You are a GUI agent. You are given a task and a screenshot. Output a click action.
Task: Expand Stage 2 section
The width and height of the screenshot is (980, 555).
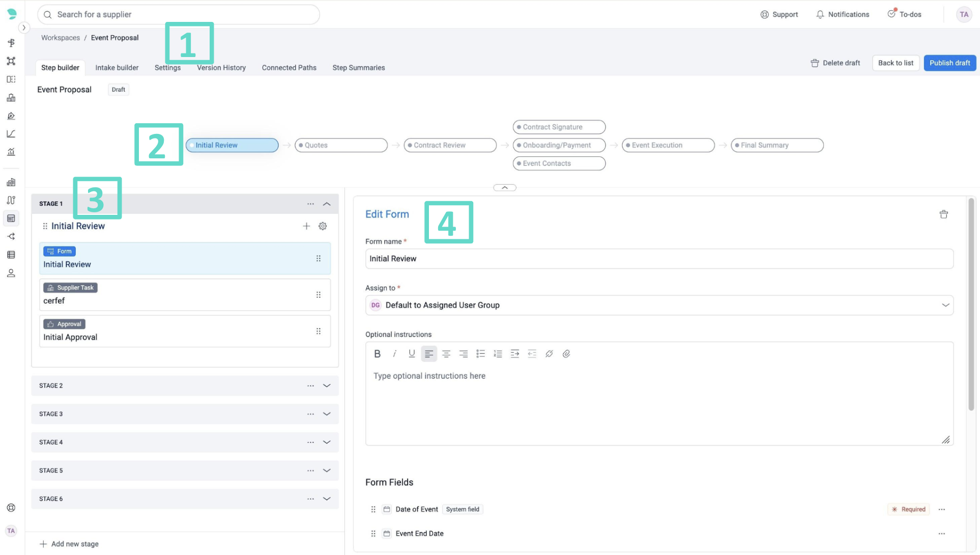(x=327, y=386)
